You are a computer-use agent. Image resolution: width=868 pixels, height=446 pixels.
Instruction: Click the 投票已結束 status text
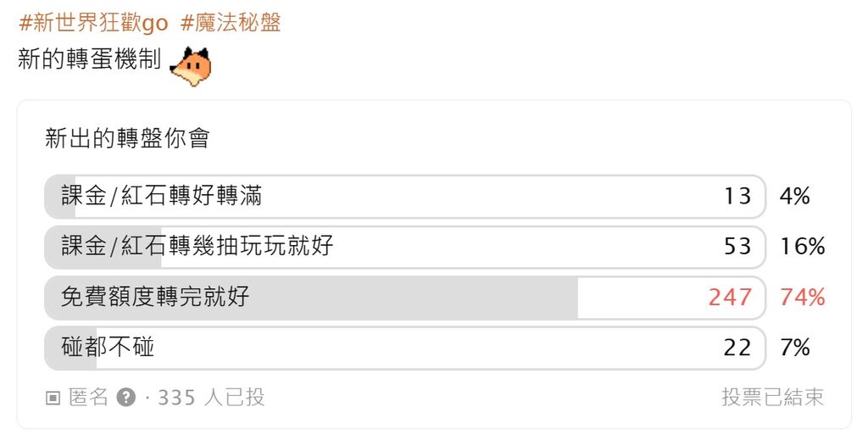pyautogui.click(x=773, y=397)
